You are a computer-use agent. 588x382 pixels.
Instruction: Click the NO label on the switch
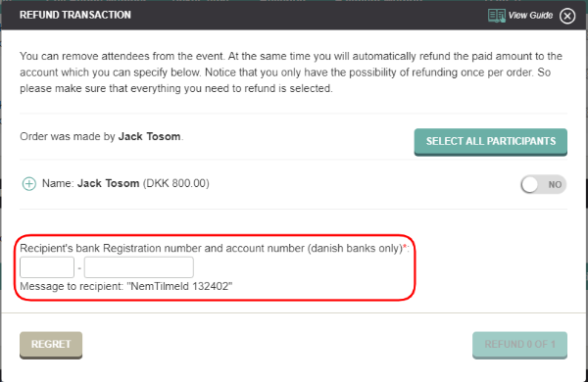point(555,185)
